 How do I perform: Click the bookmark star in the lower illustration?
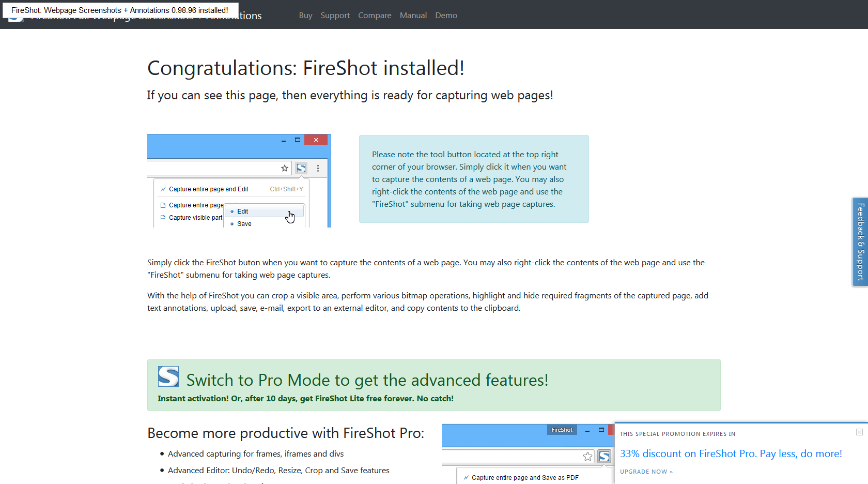587,456
